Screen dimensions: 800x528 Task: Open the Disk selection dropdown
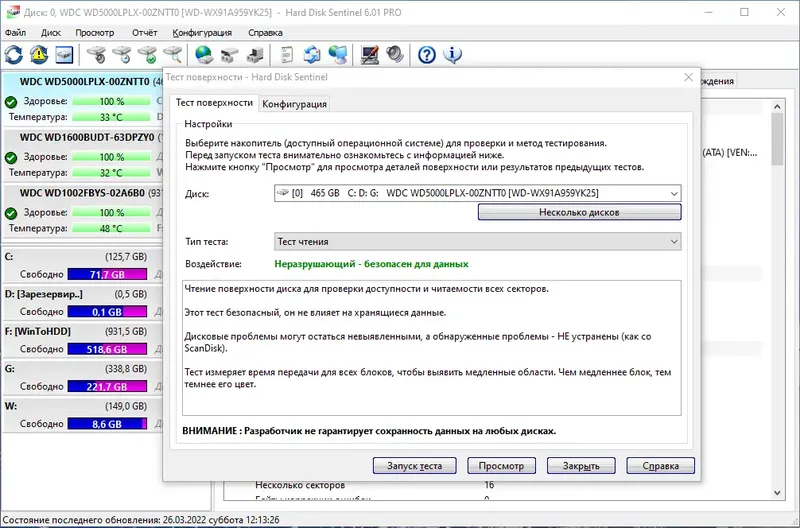477,193
